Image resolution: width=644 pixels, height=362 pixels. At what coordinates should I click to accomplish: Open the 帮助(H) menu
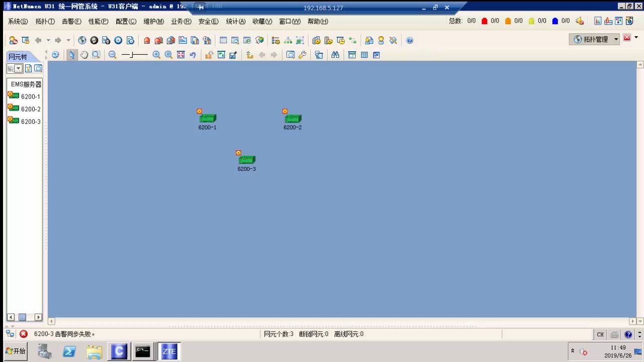pyautogui.click(x=317, y=21)
